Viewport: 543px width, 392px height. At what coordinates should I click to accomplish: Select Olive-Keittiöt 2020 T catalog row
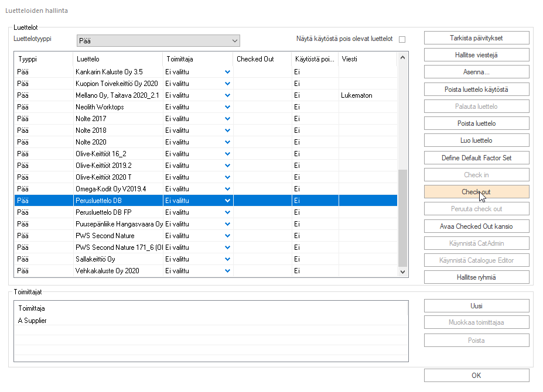click(206, 177)
